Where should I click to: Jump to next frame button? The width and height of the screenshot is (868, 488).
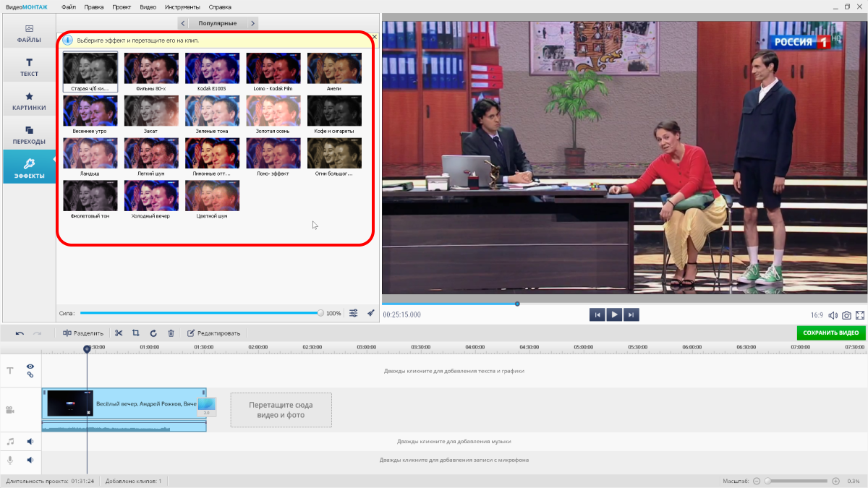631,314
